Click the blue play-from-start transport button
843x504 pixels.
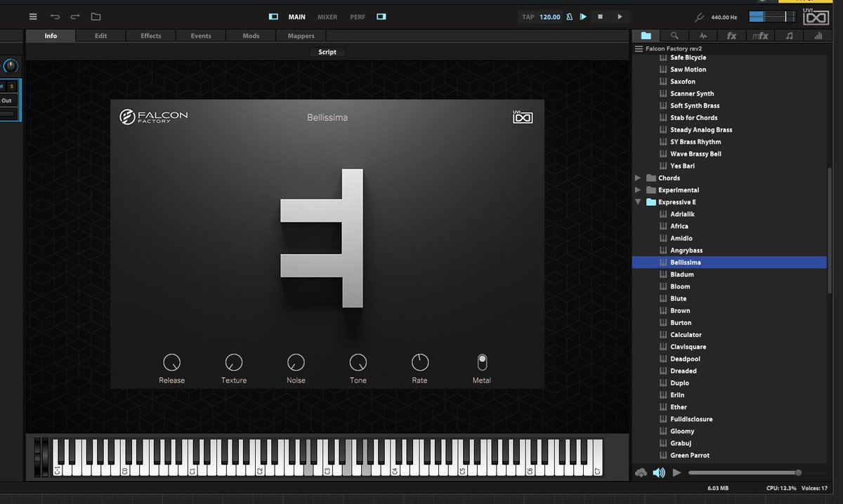click(583, 17)
